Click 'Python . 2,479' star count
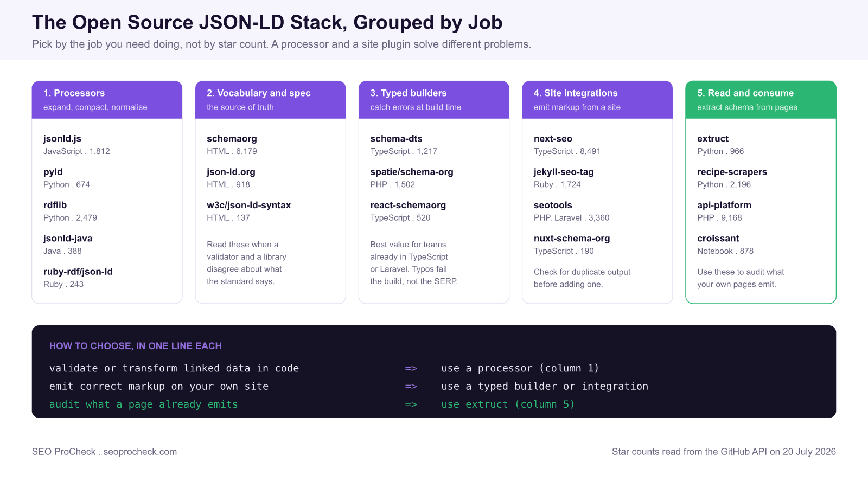 click(x=70, y=218)
